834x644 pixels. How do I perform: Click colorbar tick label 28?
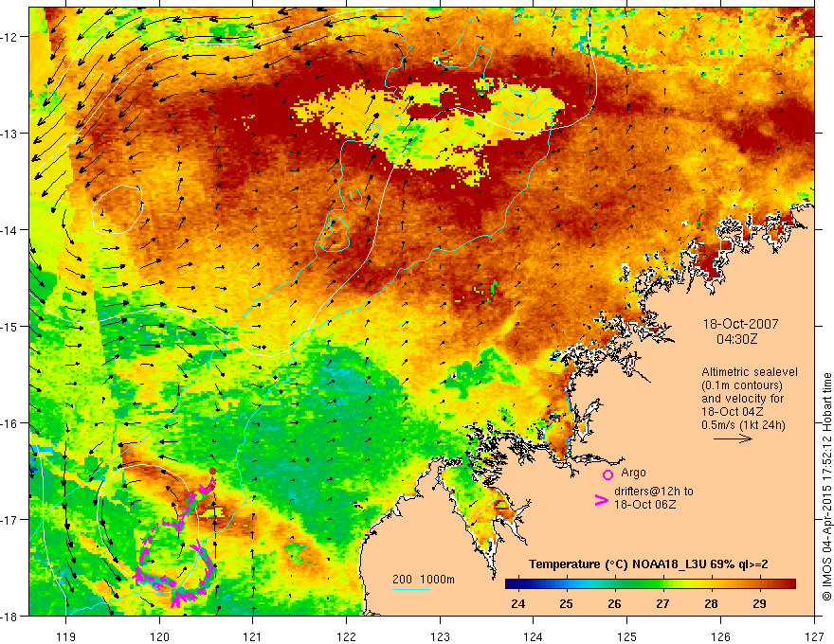711,603
